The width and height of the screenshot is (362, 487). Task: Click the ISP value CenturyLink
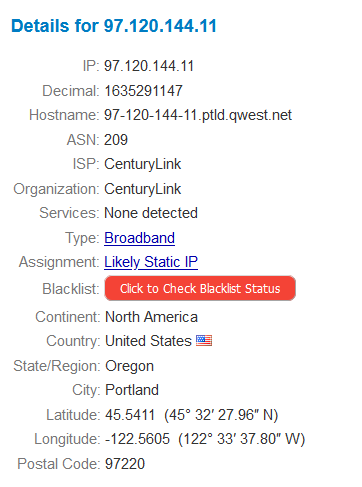pyautogui.click(x=143, y=164)
